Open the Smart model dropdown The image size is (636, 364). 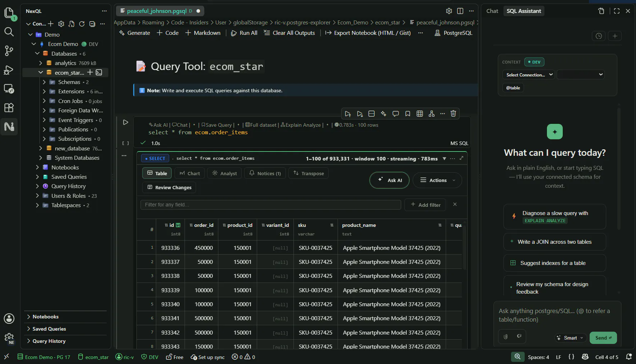(570, 338)
